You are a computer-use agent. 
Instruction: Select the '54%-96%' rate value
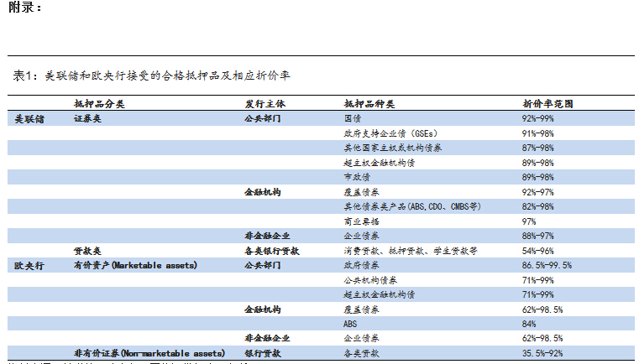538,251
